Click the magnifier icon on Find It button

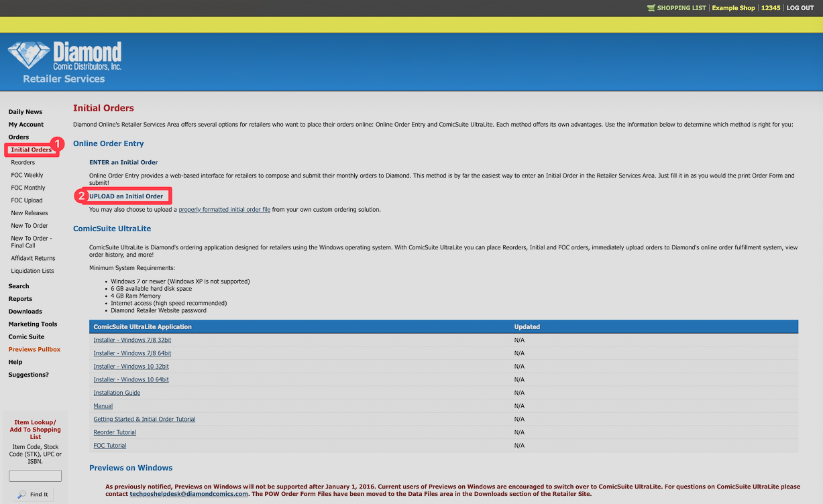click(x=22, y=495)
